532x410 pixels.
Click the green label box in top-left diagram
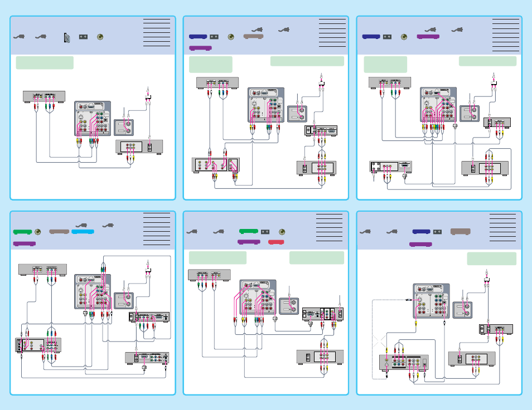[45, 63]
